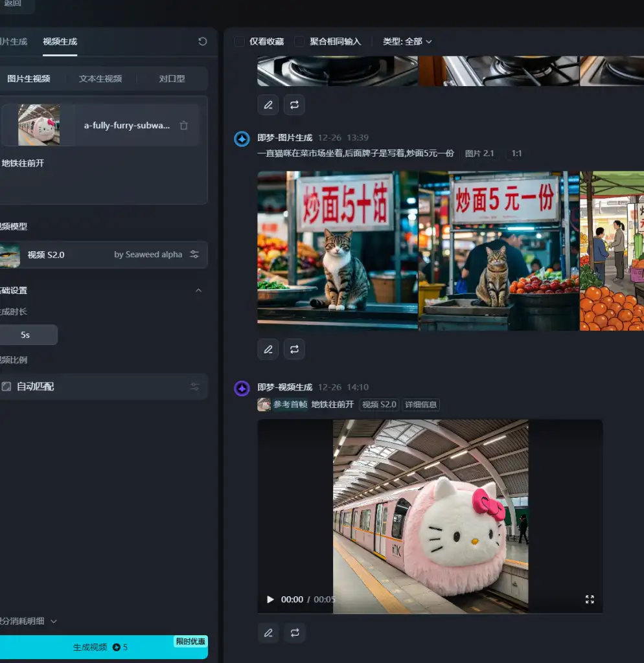Enable the 聚合相同输入 checkbox

299,41
